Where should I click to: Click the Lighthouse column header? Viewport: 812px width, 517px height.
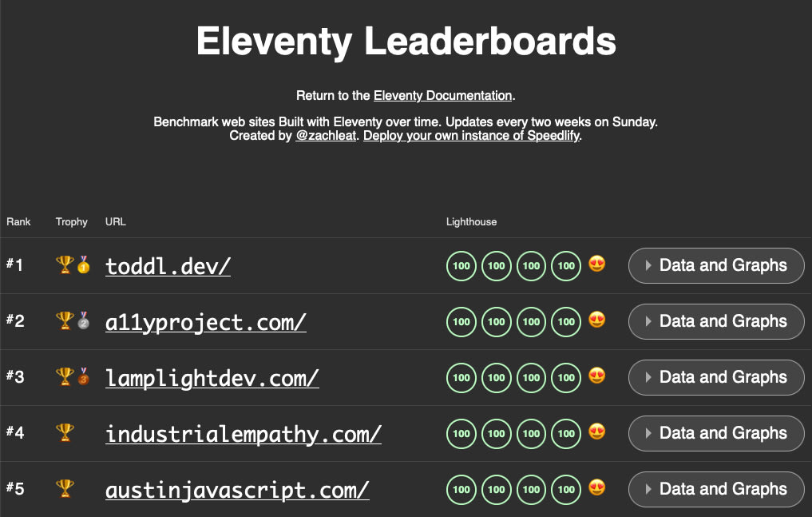[471, 221]
